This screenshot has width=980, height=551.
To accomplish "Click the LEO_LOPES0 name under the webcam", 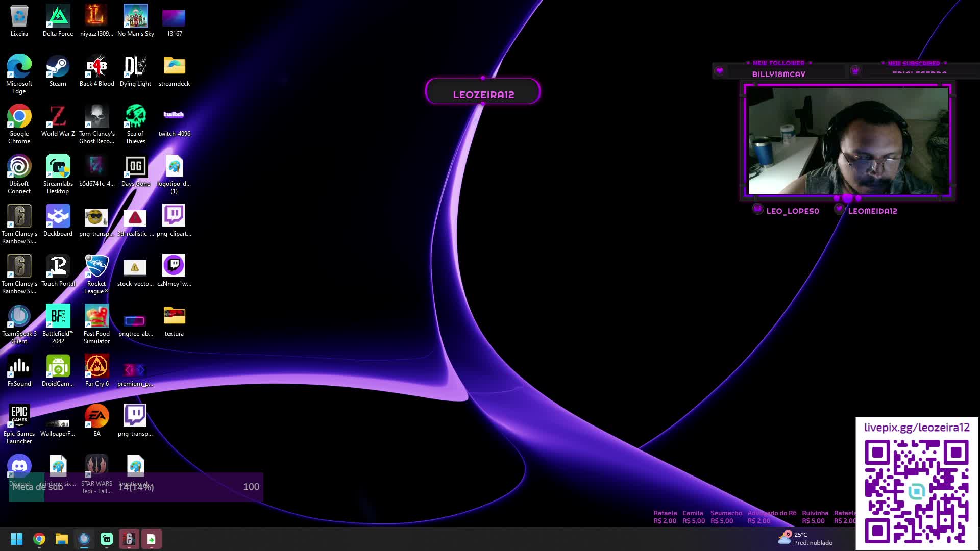I will (x=792, y=211).
